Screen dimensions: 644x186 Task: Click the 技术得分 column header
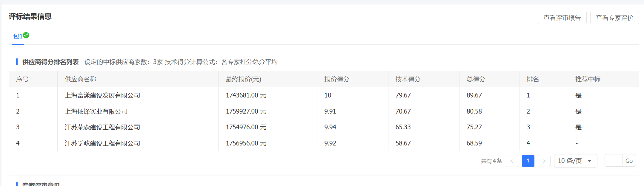tap(408, 79)
